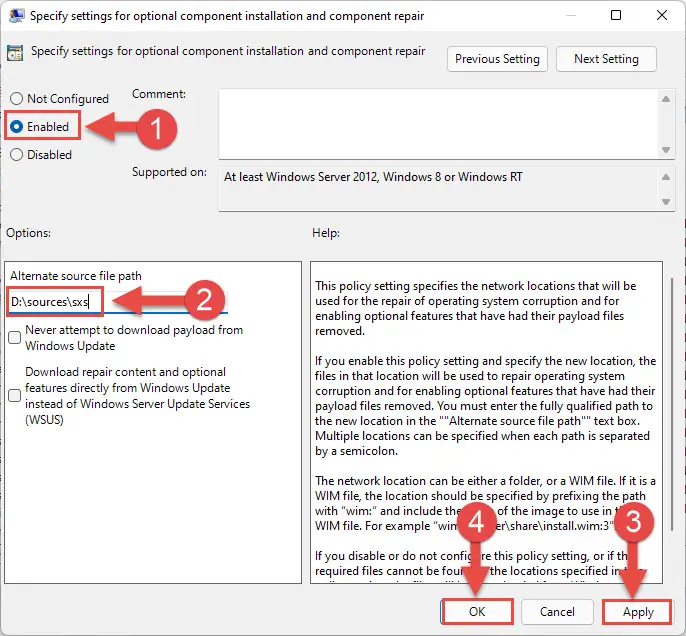Maximize the policy settings window

click(616, 15)
